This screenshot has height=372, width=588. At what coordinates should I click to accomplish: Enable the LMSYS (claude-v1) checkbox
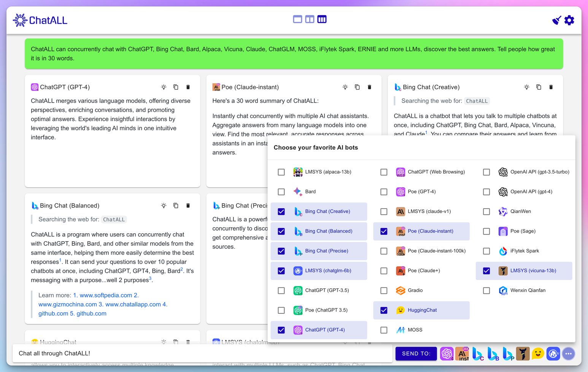[x=384, y=212]
